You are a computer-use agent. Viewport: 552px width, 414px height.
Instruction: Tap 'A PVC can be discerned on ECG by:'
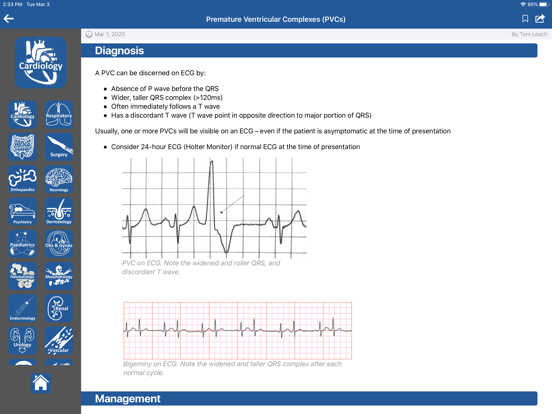[150, 73]
